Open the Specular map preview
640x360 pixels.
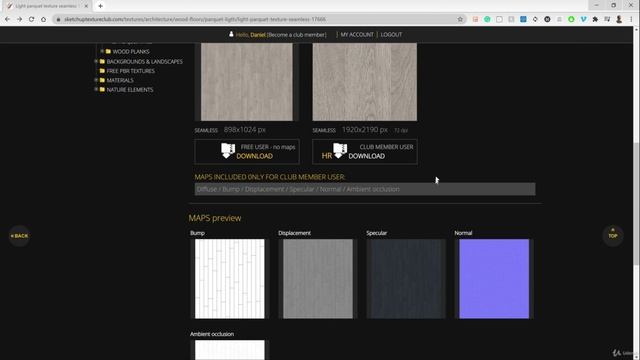tap(406, 279)
